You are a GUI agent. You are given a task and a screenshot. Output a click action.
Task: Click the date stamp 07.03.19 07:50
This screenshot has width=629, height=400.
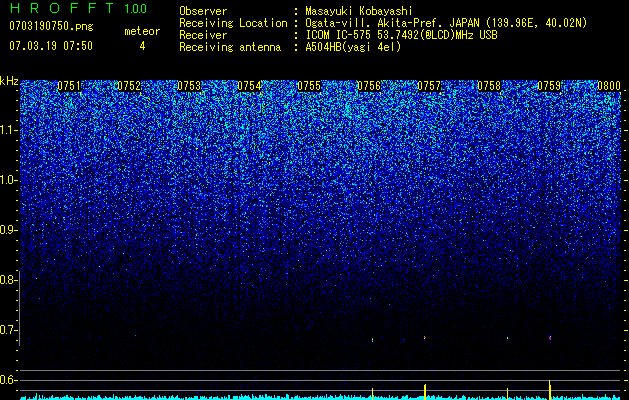coord(51,45)
